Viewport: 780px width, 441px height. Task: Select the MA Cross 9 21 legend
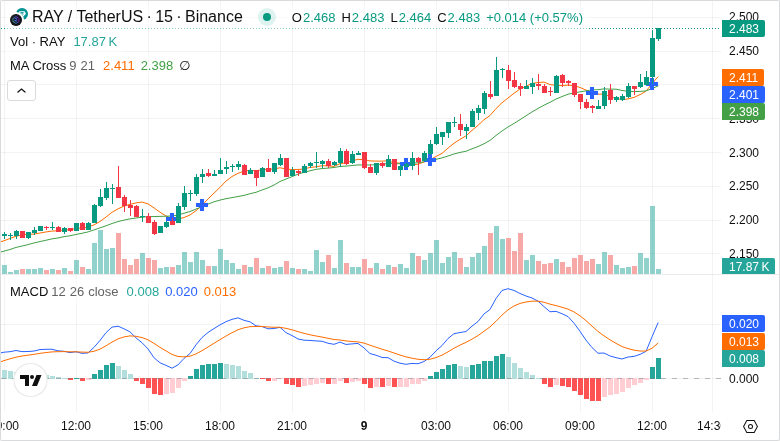pos(52,66)
